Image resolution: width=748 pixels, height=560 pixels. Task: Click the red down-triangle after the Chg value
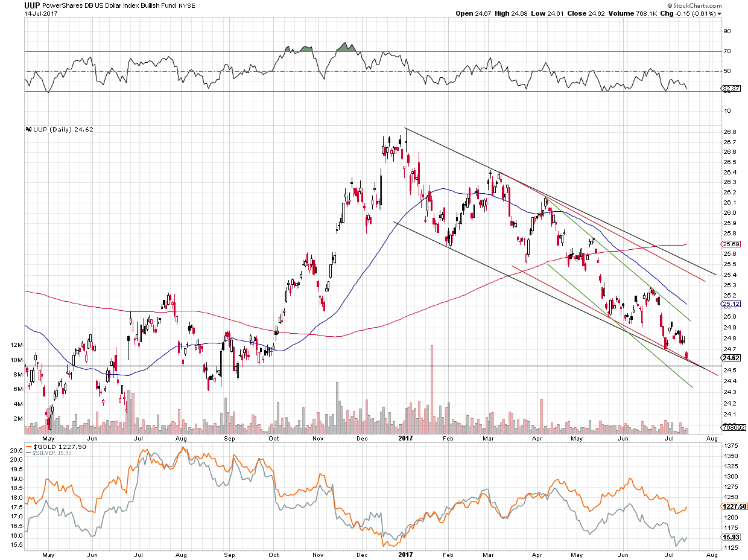click(x=719, y=13)
